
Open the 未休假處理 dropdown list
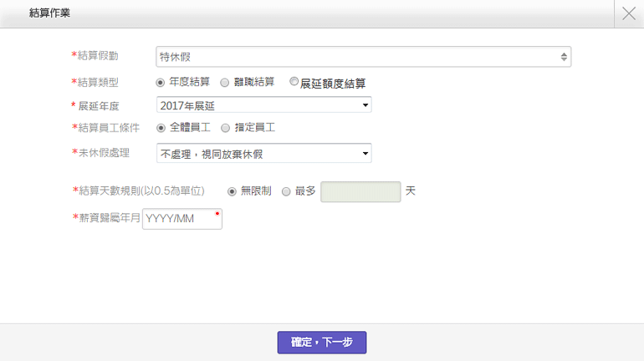tap(263, 154)
